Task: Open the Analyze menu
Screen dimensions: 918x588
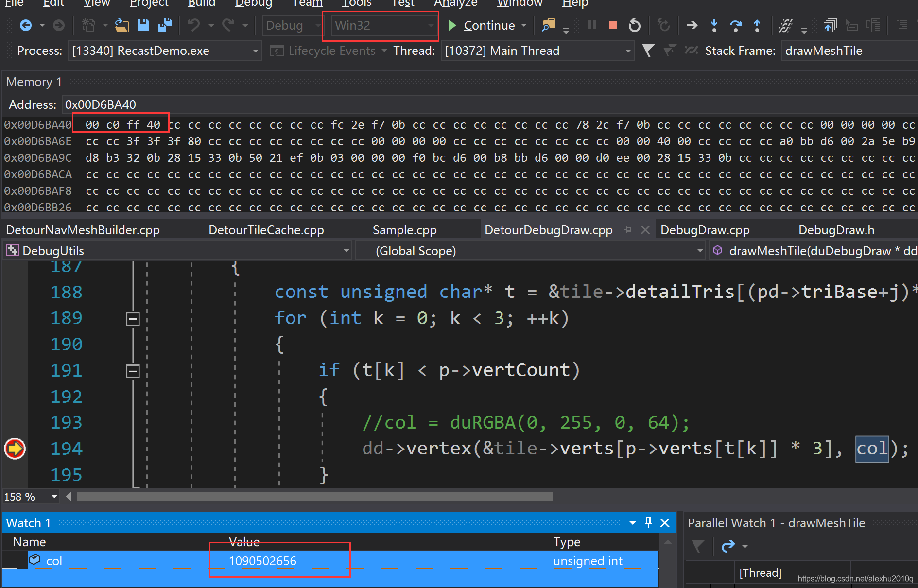Action: [x=455, y=3]
